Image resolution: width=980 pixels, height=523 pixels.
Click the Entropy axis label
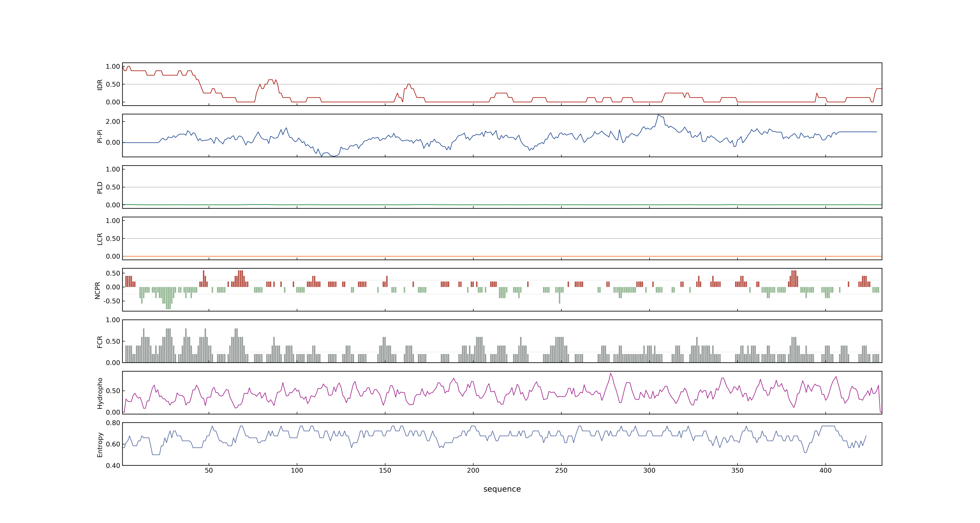pos(100,444)
